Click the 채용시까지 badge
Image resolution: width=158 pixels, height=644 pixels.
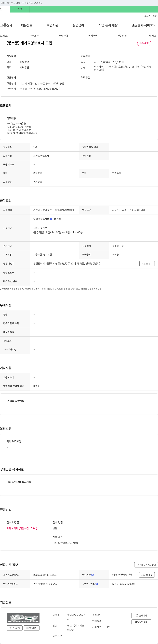144,43
